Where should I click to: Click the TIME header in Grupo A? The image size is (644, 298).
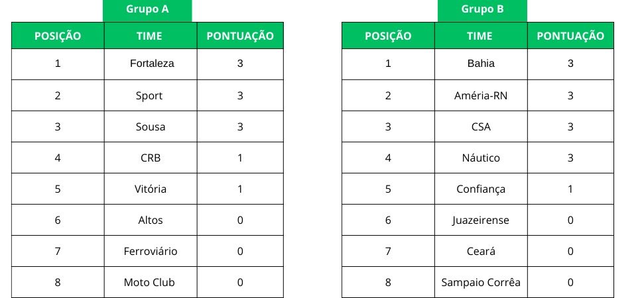point(150,36)
